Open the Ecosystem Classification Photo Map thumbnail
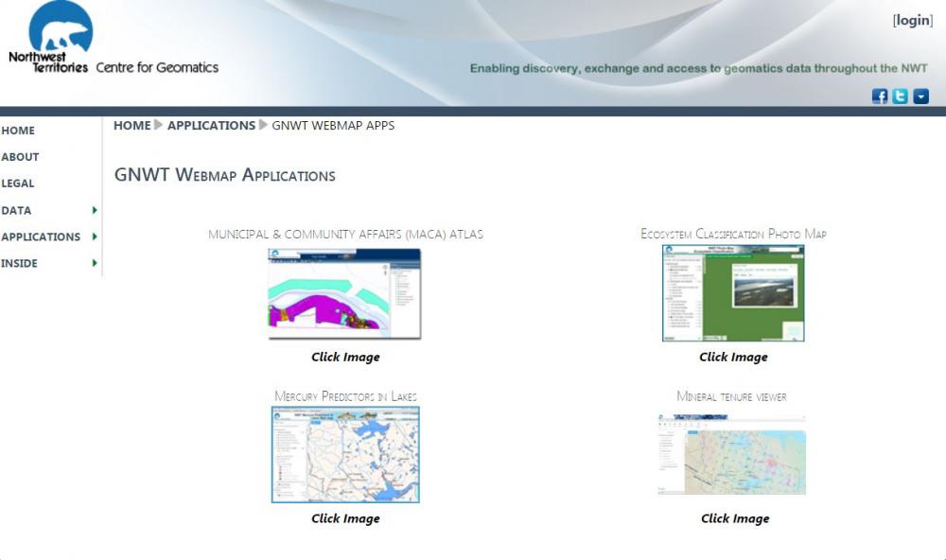 click(x=733, y=293)
